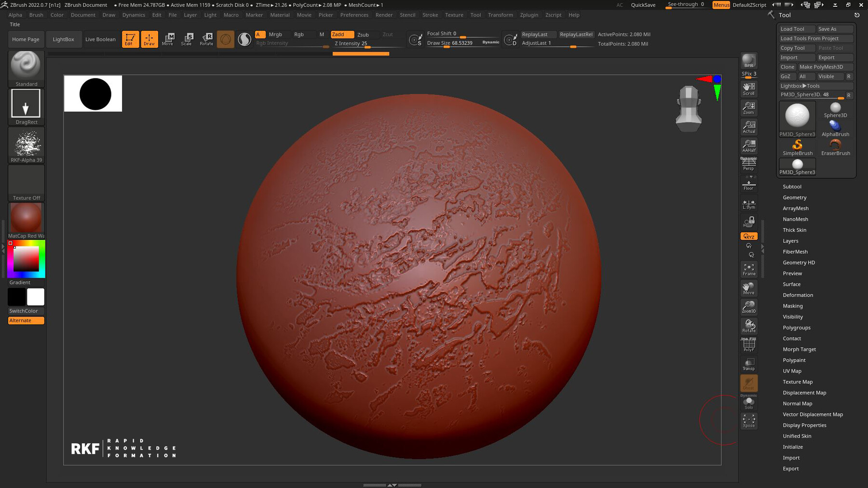Toggle Zadd sculpting mode

pos(342,34)
